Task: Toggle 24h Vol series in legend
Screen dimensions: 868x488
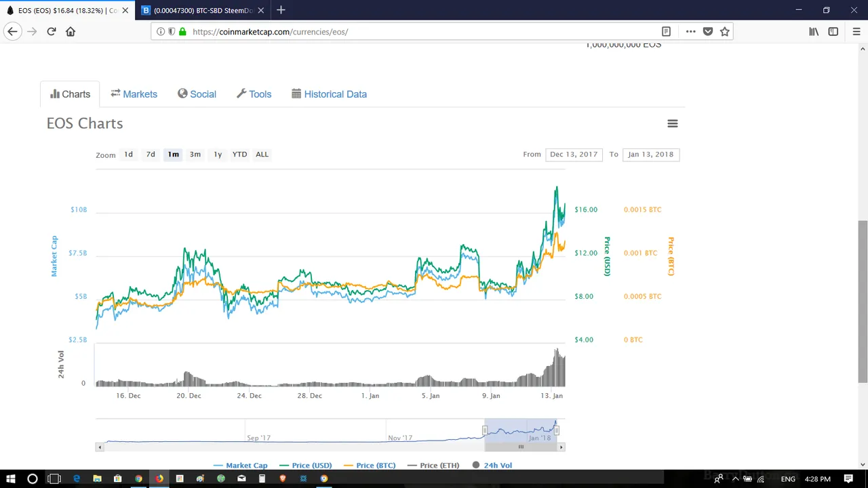Action: click(x=492, y=466)
